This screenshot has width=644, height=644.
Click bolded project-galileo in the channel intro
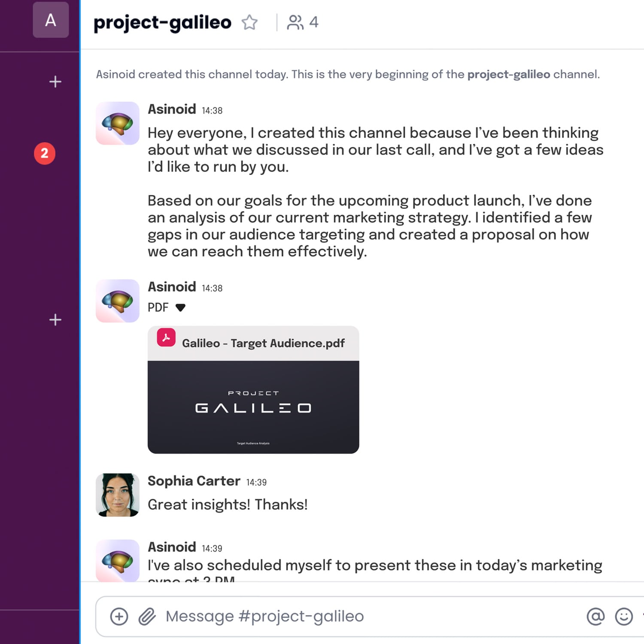point(508,74)
